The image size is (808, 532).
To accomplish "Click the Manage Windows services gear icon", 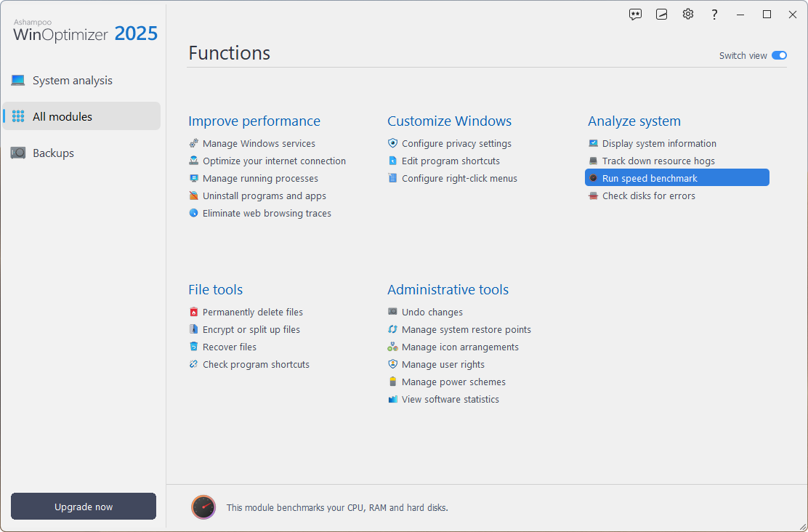I will point(193,144).
